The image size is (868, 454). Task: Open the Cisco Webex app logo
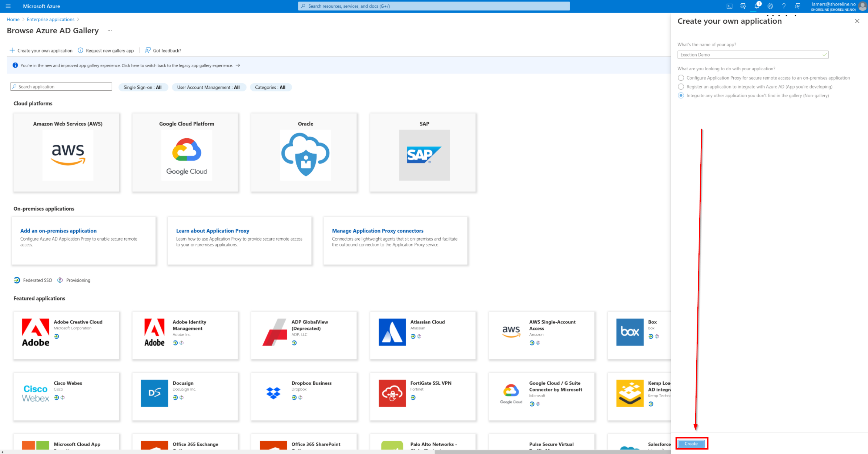(36, 393)
